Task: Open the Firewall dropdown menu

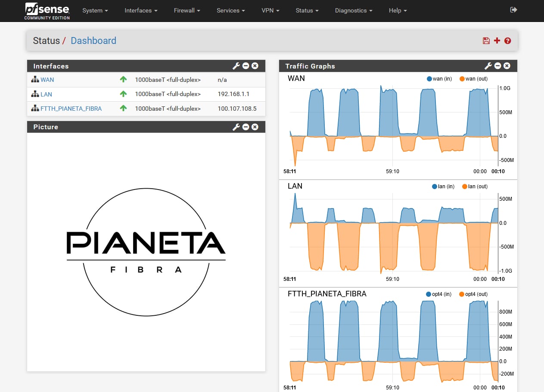Action: 187,10
